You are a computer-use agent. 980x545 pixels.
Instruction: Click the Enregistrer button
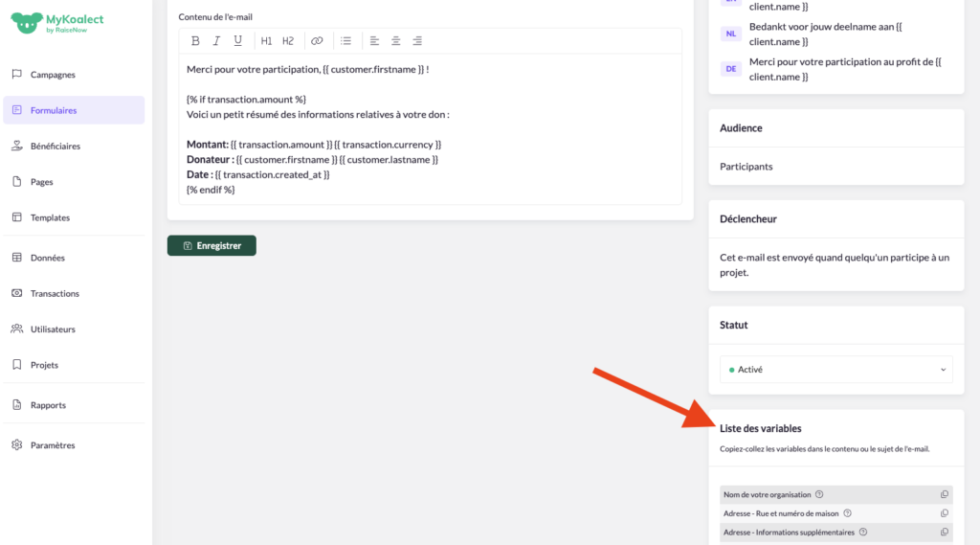[212, 246]
